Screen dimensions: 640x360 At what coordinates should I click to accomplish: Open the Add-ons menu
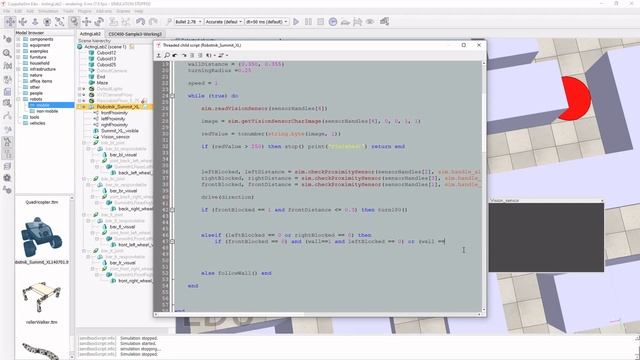pyautogui.click(x=104, y=11)
